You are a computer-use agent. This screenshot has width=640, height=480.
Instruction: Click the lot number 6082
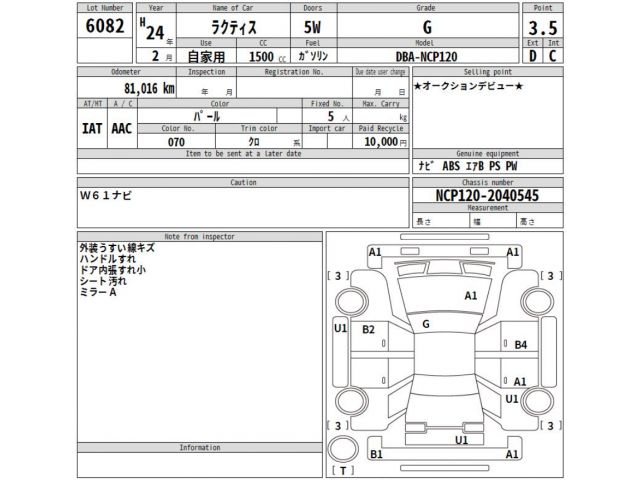tap(105, 26)
